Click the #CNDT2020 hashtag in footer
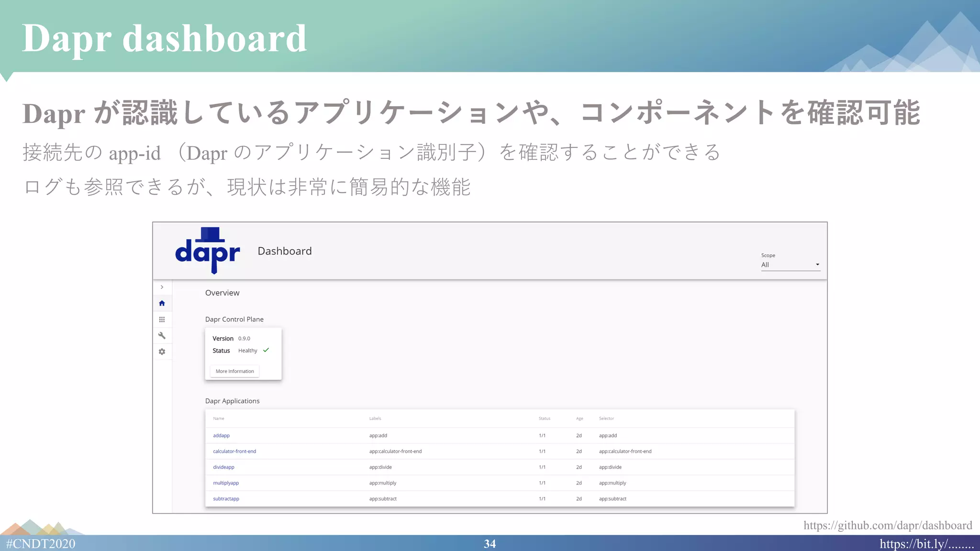The image size is (980, 551). (x=41, y=544)
